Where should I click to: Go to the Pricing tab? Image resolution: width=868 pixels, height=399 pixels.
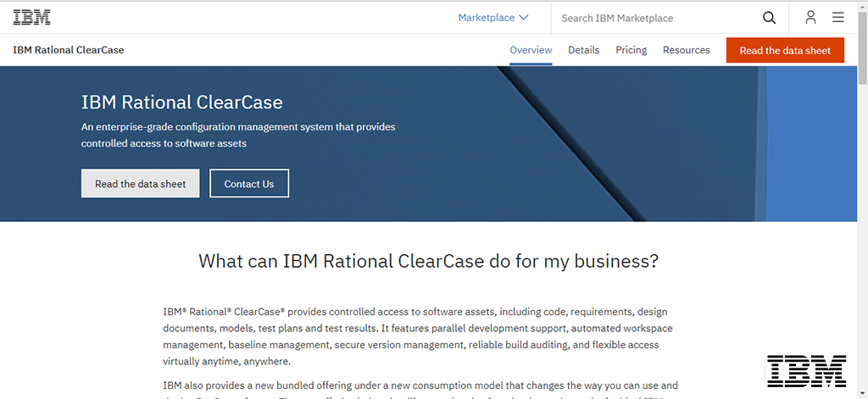tap(631, 50)
